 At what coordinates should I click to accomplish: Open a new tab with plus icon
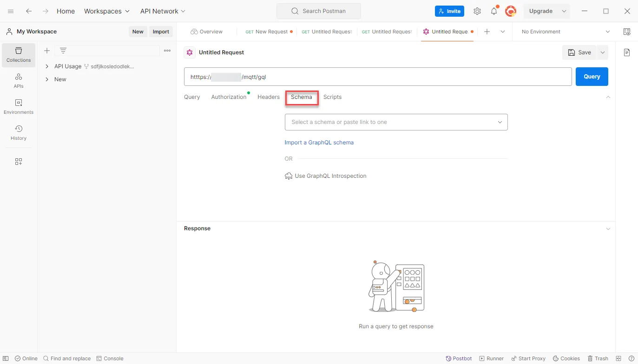pos(487,32)
